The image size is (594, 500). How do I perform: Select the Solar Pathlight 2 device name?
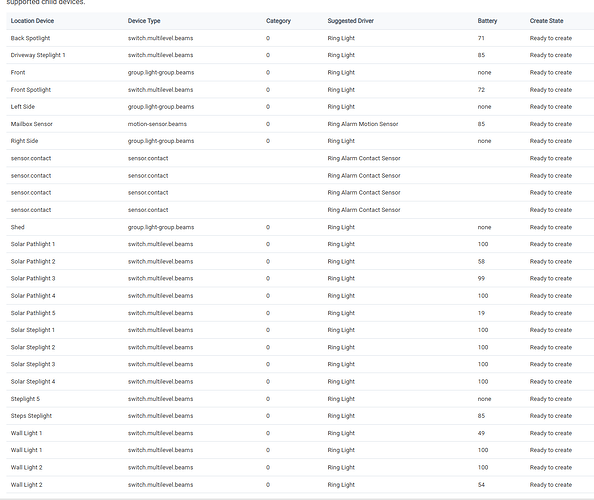coord(33,261)
